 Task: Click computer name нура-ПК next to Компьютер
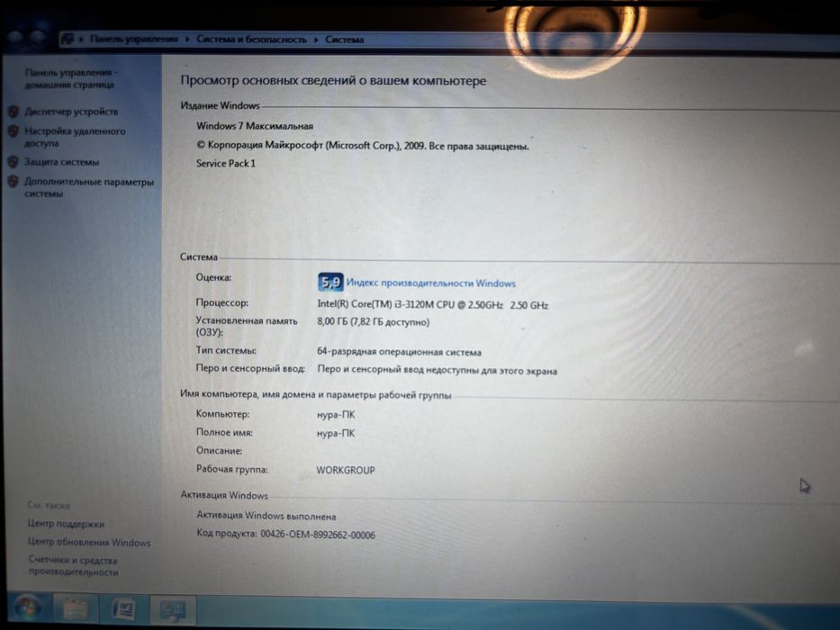(336, 415)
